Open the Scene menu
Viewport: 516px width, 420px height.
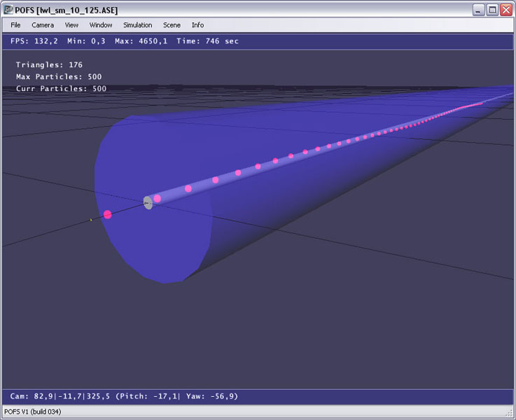pyautogui.click(x=172, y=25)
